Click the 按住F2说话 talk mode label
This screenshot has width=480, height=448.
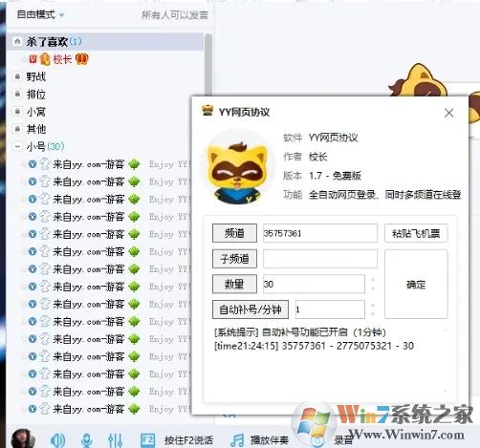(188, 440)
